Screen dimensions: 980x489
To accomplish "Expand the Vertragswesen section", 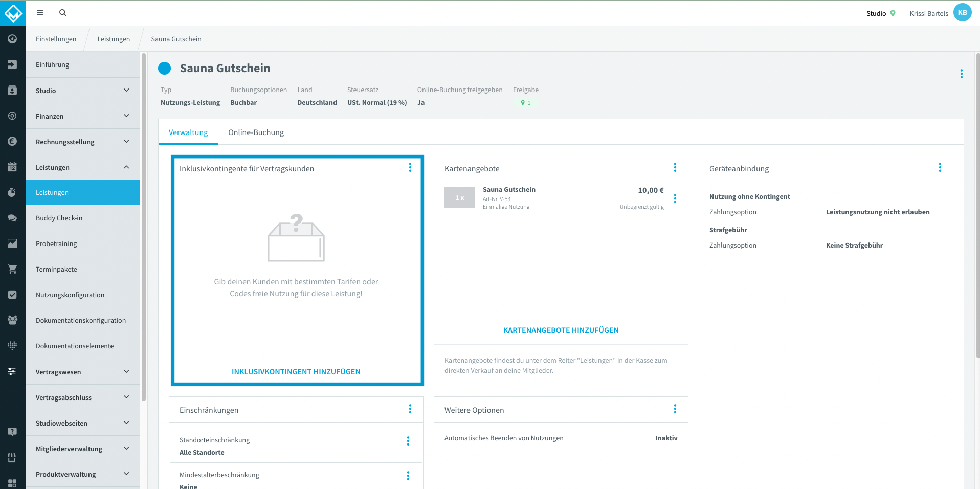I will click(82, 372).
